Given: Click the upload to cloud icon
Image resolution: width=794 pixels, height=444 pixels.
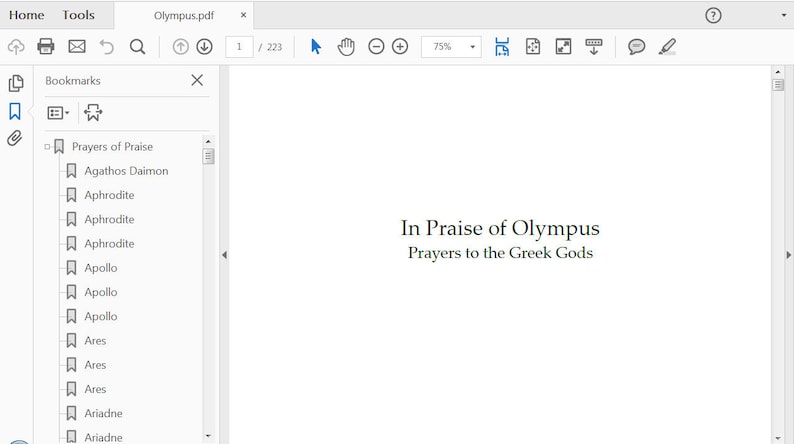Looking at the screenshot, I should click(x=16, y=47).
